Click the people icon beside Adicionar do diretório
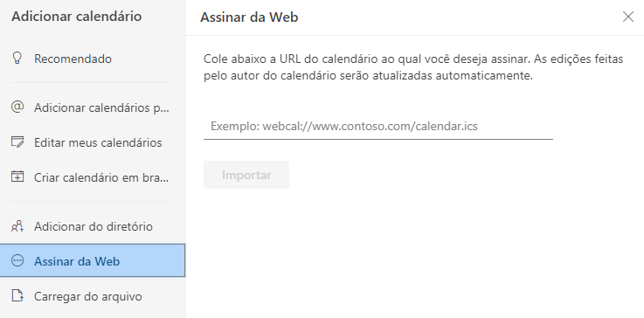 point(17,226)
